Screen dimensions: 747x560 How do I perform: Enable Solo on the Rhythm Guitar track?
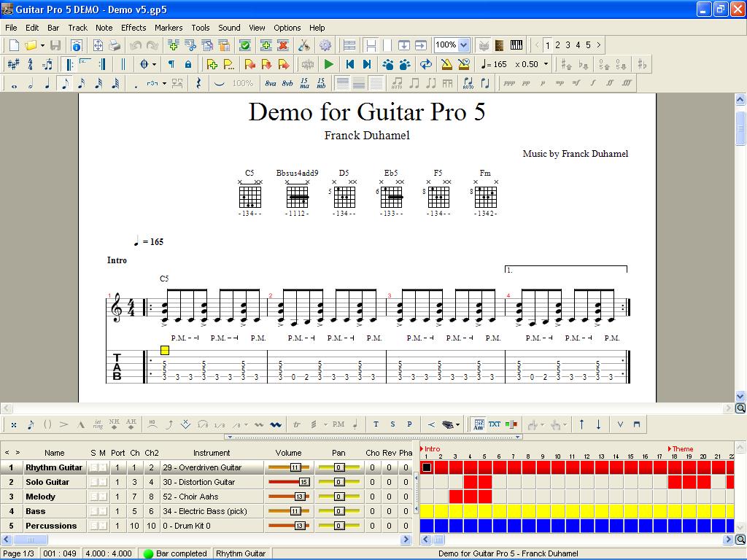(x=95, y=467)
